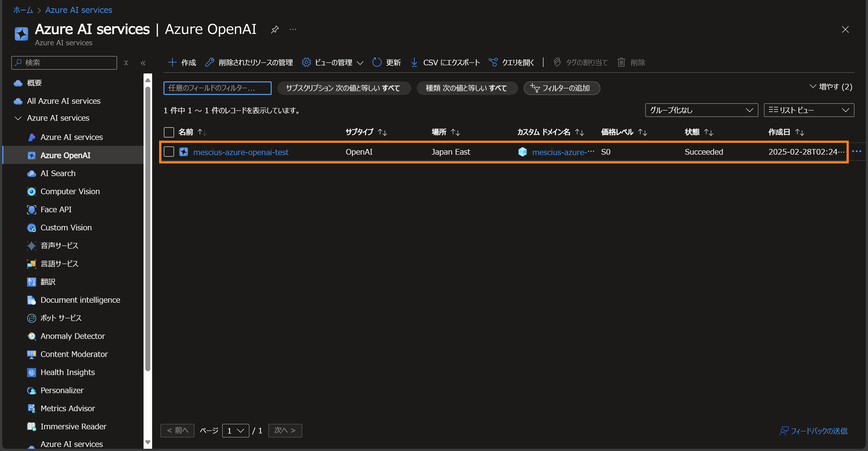Sort by the サブタイプ column

pos(366,132)
